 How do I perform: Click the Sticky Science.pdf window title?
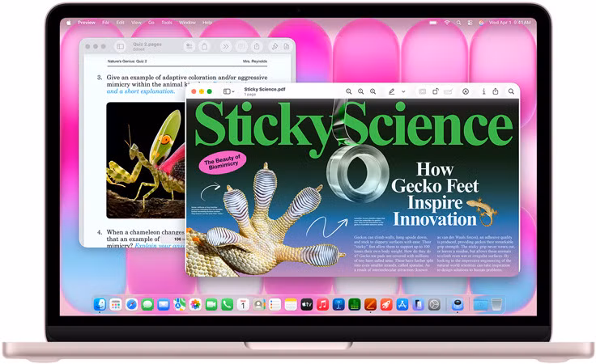coord(263,89)
